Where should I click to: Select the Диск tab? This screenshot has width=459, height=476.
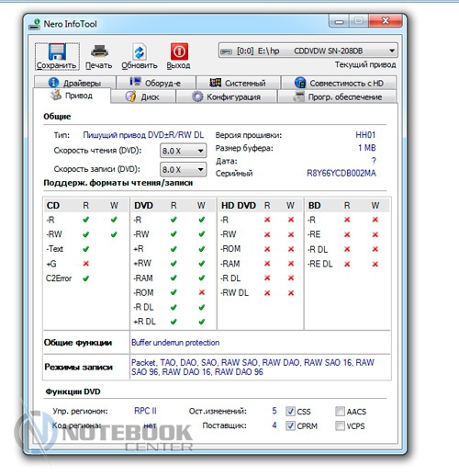pos(143,96)
